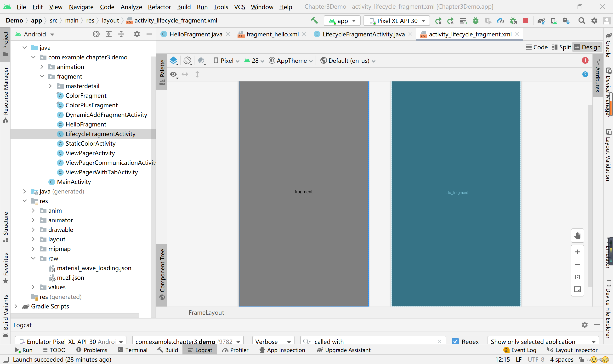Open the Terminal tool window
The image size is (613, 364).
tap(133, 350)
